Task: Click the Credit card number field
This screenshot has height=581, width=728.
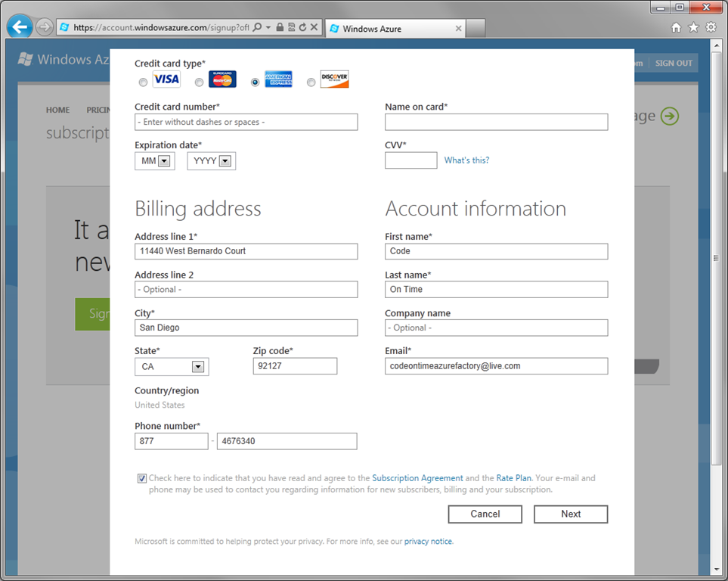Action: point(246,123)
